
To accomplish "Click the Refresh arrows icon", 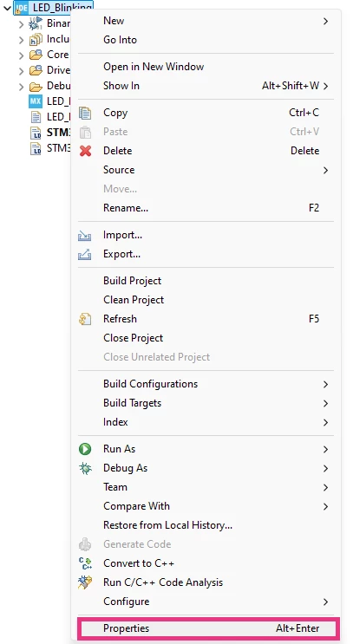I will coord(85,319).
